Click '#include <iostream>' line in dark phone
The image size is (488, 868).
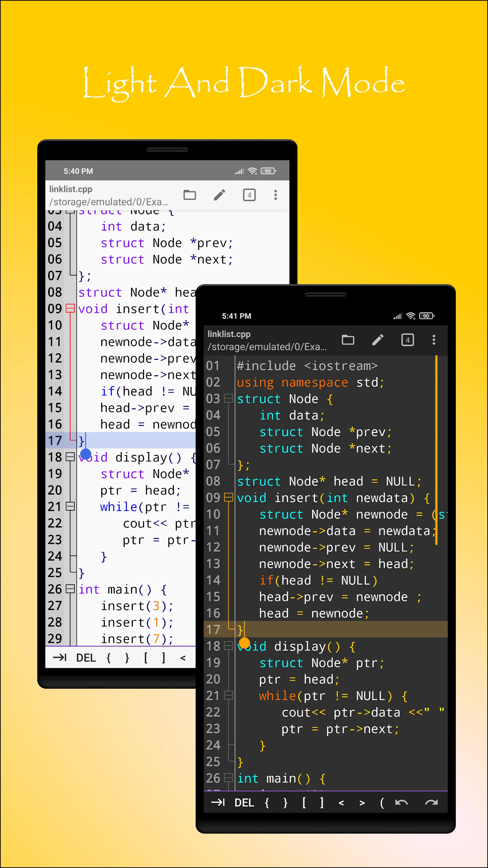[307, 366]
